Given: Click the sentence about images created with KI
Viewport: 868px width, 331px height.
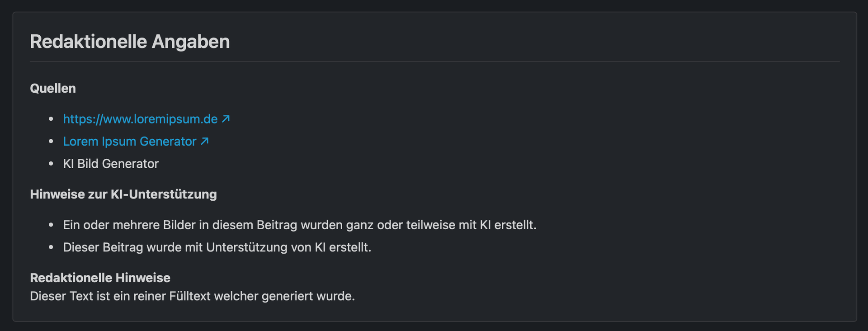Looking at the screenshot, I should click(x=299, y=225).
